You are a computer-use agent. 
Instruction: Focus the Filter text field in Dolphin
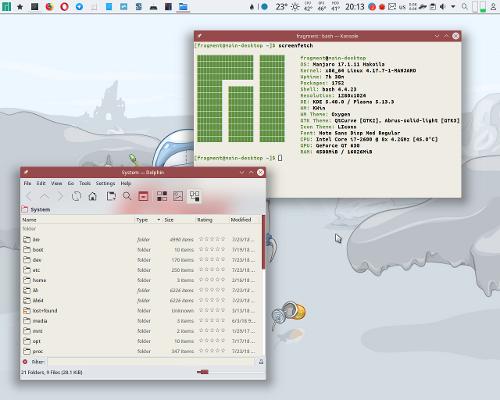151,362
